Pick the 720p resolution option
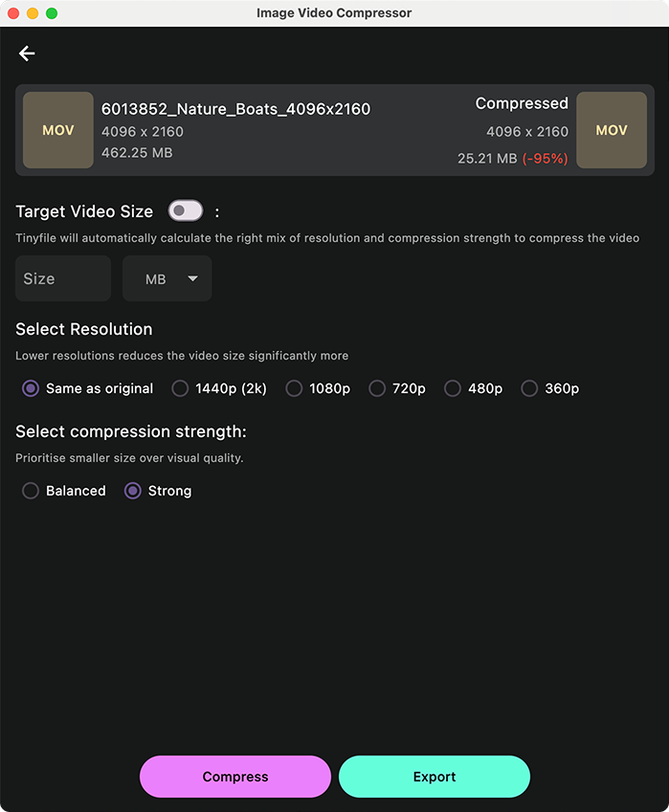 (377, 388)
